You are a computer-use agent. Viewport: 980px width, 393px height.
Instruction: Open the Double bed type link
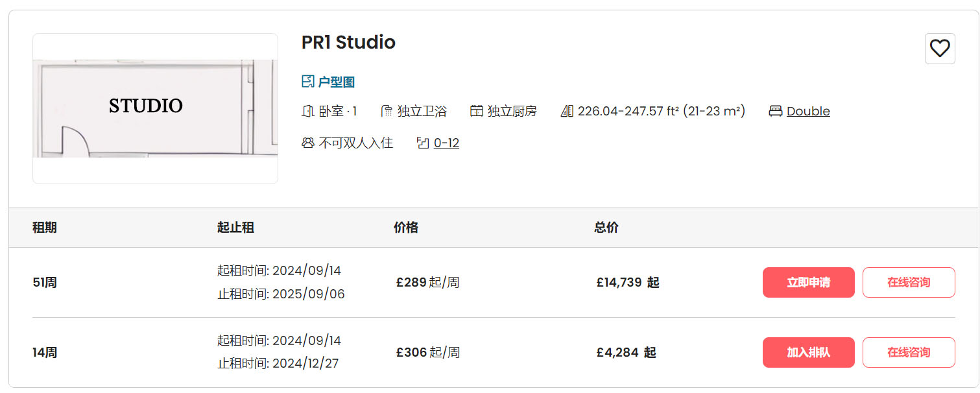(808, 111)
